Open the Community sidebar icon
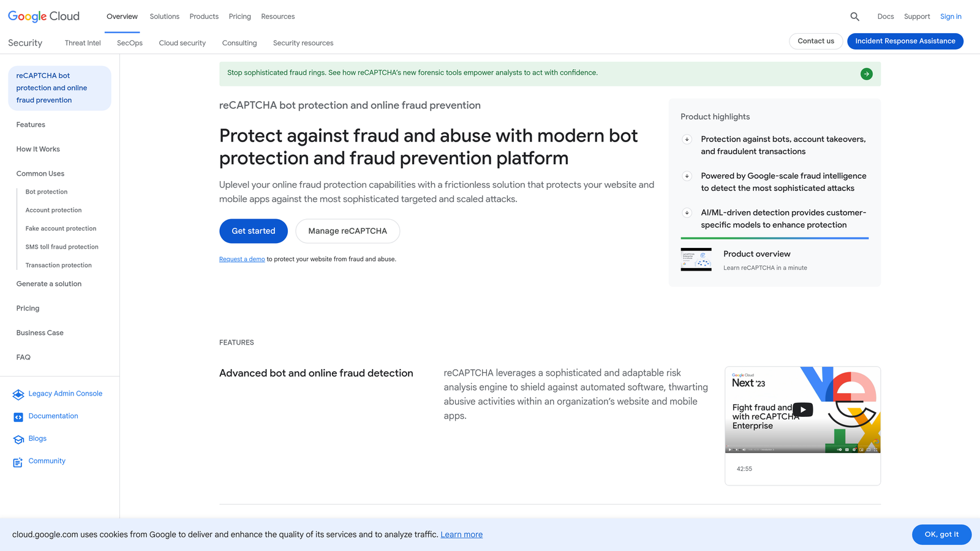 pos(18,462)
